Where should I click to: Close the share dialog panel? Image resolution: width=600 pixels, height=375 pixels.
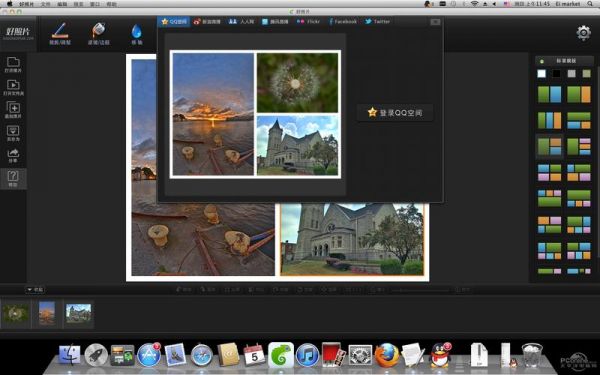[435, 22]
